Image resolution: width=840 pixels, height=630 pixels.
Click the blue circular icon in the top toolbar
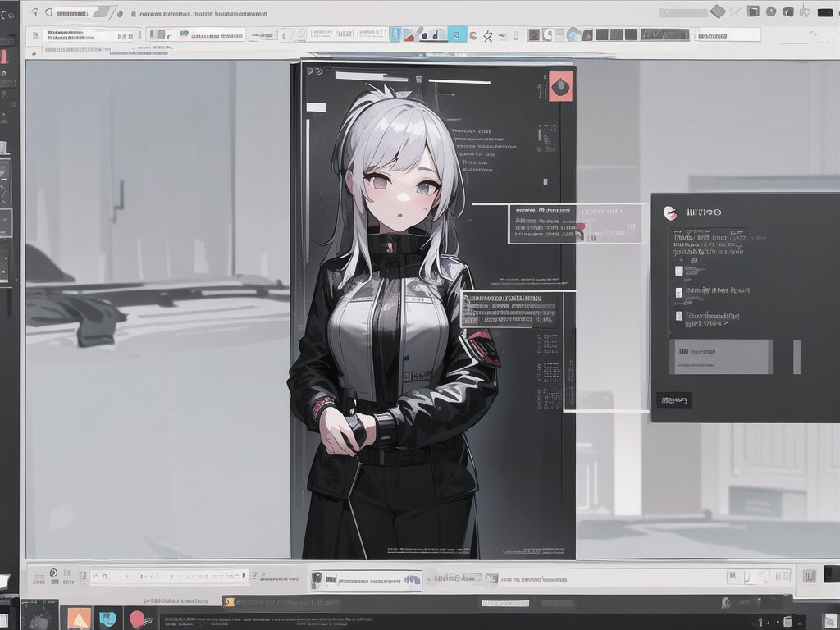point(574,34)
